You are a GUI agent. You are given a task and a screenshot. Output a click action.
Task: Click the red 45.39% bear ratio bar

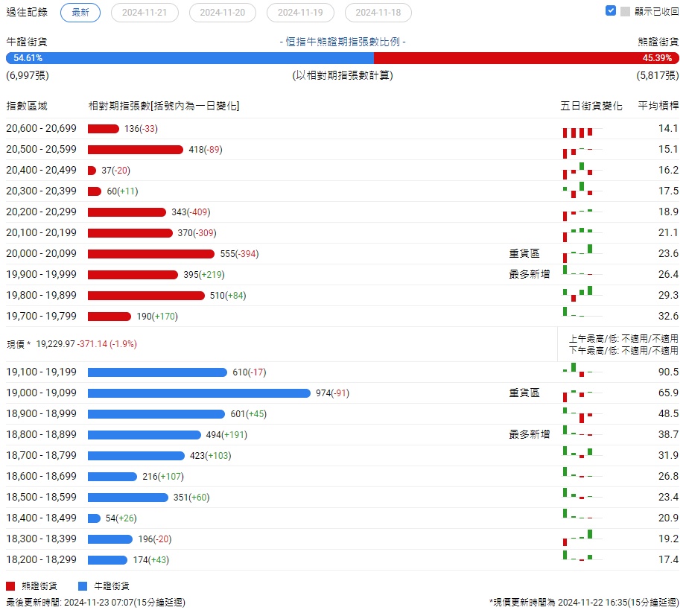(527, 58)
